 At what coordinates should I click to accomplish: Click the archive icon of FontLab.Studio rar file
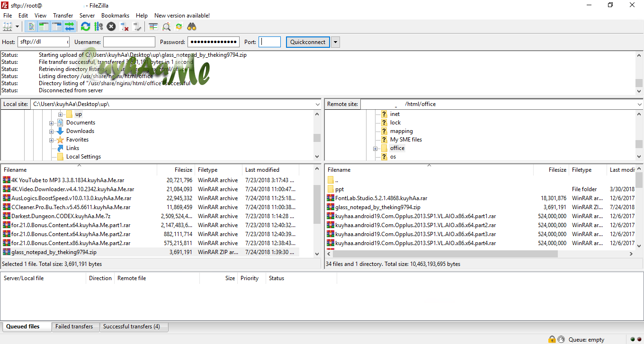click(331, 198)
